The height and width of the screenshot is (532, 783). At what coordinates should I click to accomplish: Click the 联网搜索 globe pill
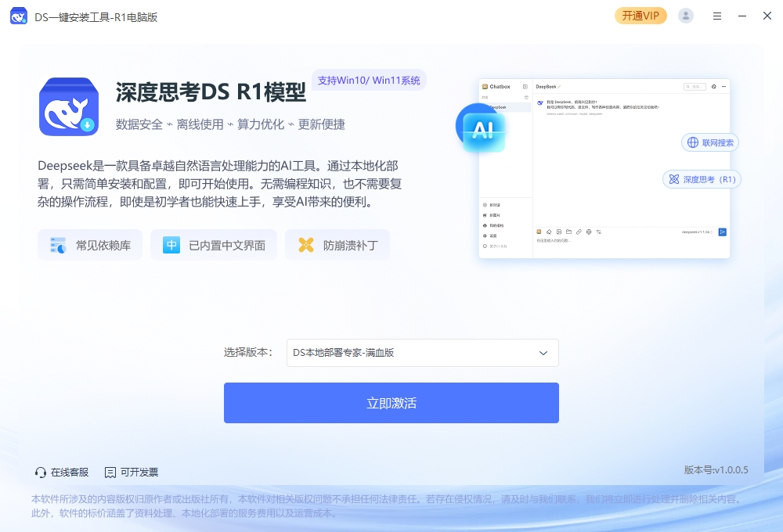coord(710,142)
